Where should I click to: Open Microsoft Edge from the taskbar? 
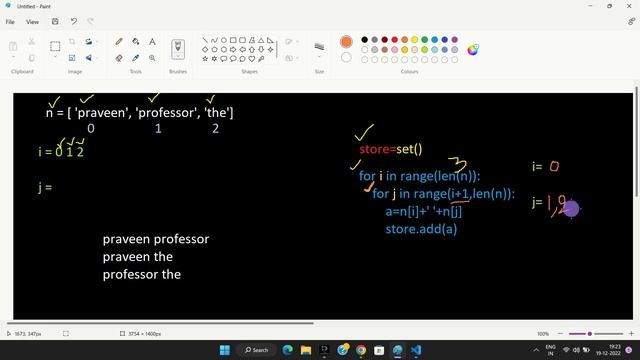tap(288, 350)
